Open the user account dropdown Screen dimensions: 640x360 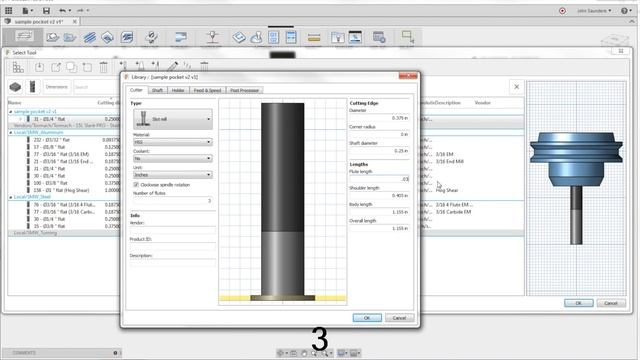coord(594,11)
